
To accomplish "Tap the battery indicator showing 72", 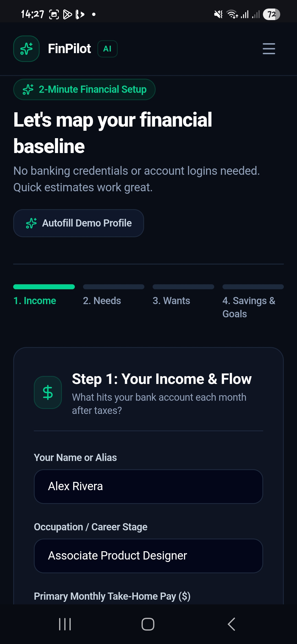I will pyautogui.click(x=271, y=14).
